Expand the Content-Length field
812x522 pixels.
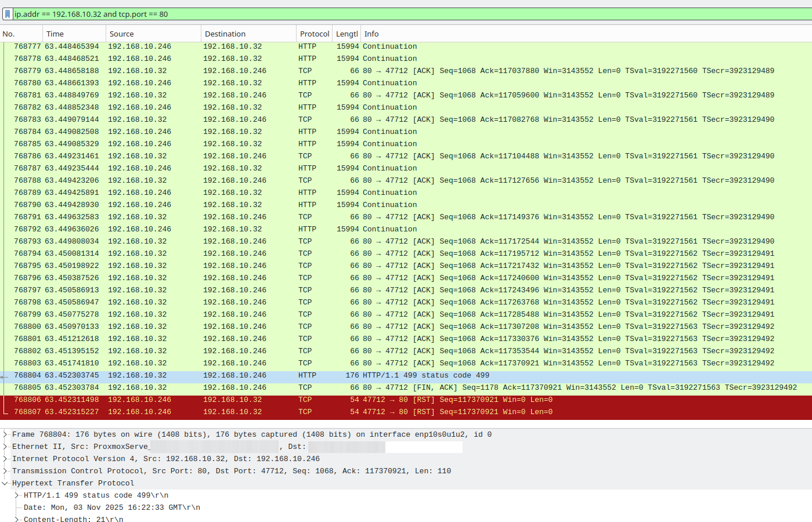tap(17, 519)
